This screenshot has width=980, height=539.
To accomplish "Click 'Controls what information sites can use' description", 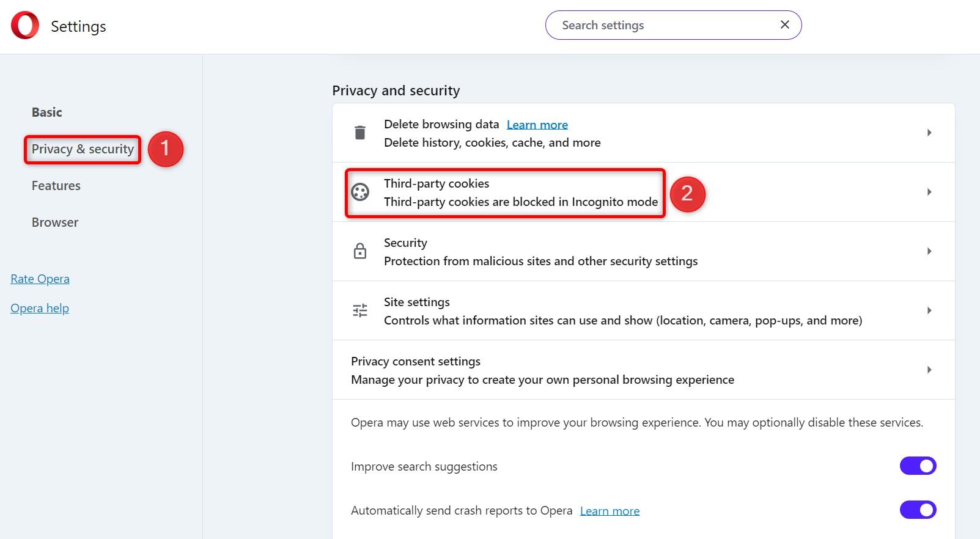I will tap(623, 320).
